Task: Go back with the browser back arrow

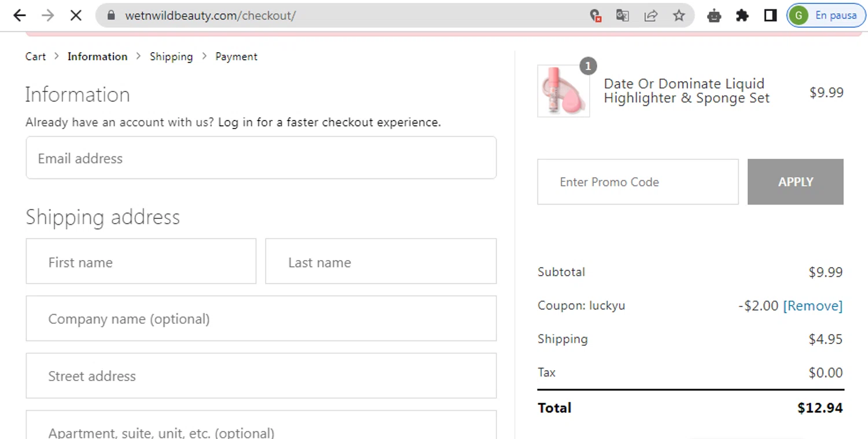Action: (x=20, y=16)
